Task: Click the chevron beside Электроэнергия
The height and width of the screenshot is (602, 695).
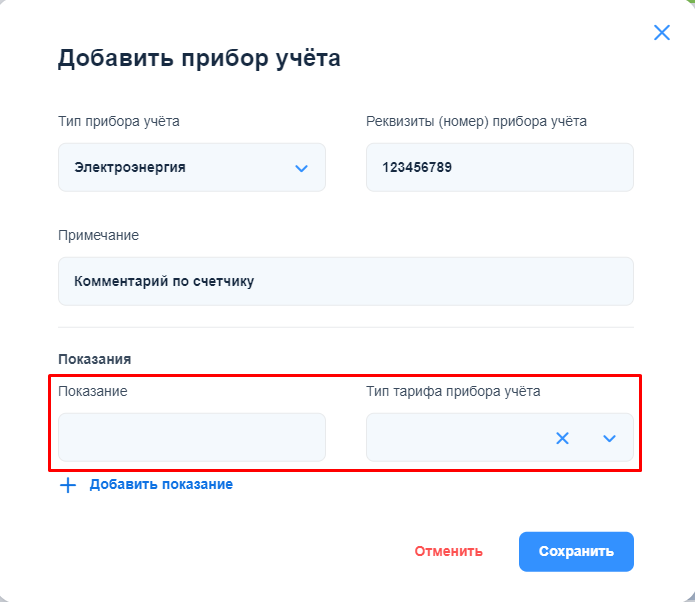Action: coord(301,168)
